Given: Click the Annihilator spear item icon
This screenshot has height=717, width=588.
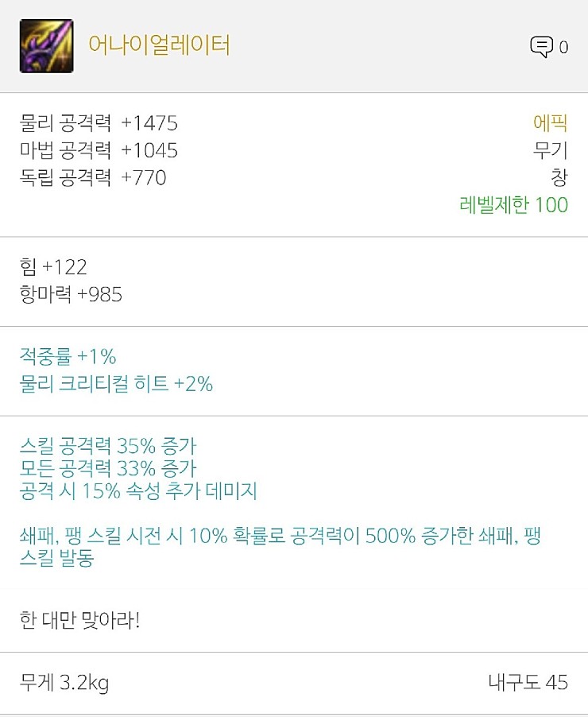Looking at the screenshot, I should pyautogui.click(x=46, y=47).
